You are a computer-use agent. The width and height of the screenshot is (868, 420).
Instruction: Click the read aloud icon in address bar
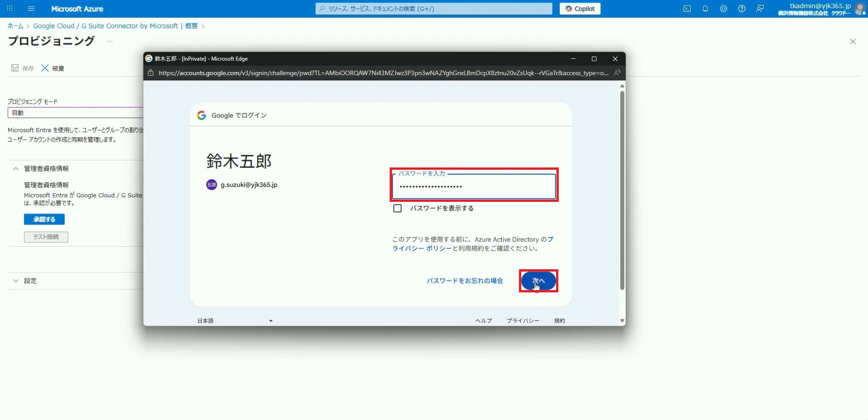617,73
